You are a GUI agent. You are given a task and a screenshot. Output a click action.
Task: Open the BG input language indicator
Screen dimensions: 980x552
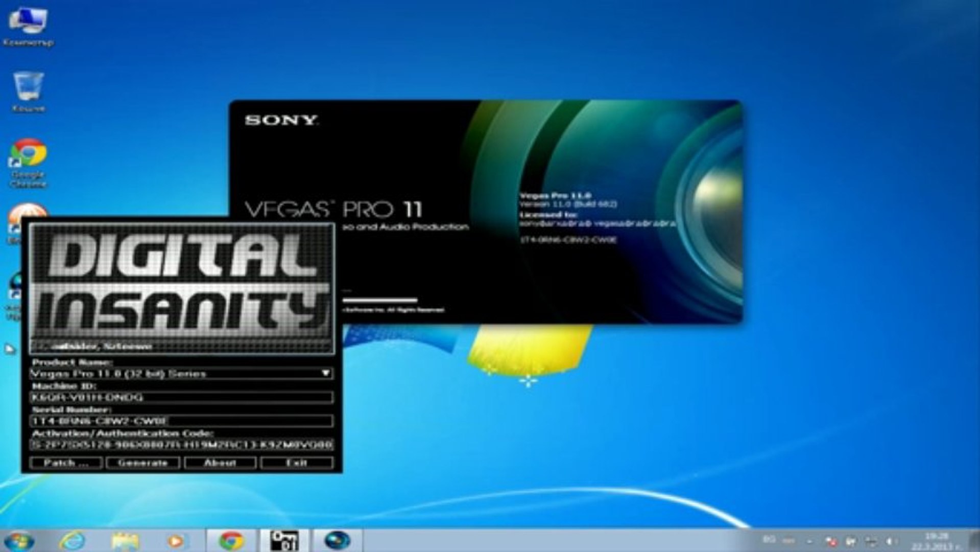pos(769,540)
